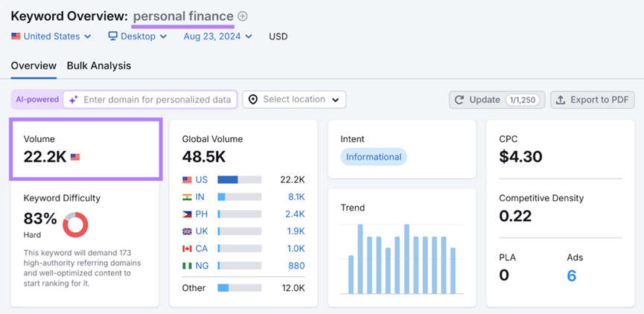Open the Select location dropdown
644x314 pixels.
point(295,100)
